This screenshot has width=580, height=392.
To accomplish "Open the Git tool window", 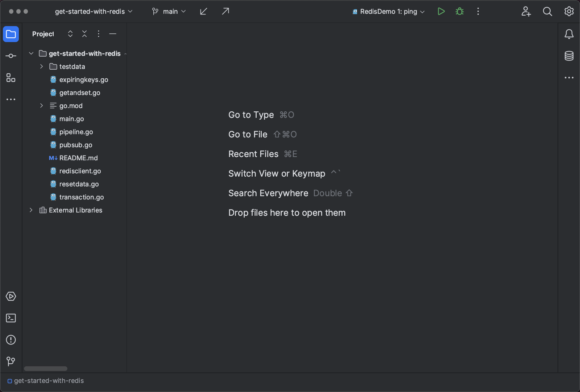I will pyautogui.click(x=11, y=362).
